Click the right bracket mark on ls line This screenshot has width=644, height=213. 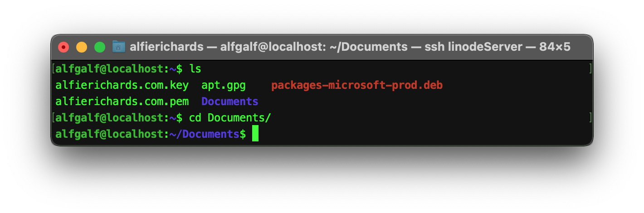[x=590, y=69]
